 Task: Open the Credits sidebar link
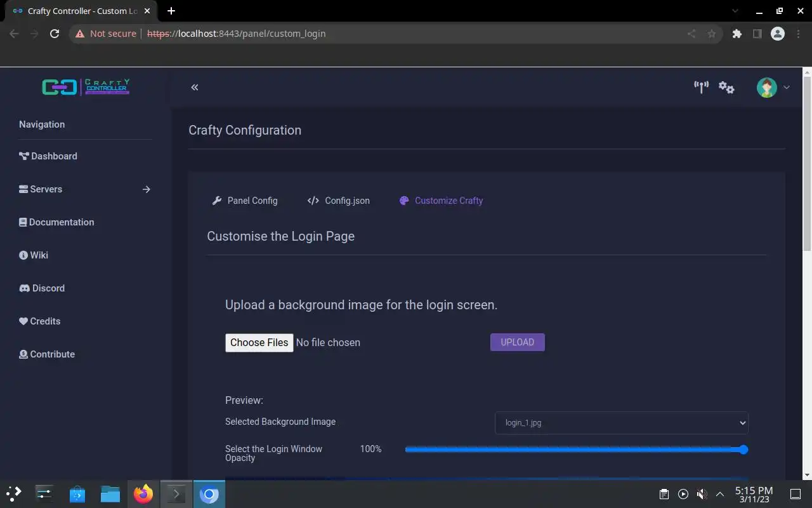pos(40,321)
